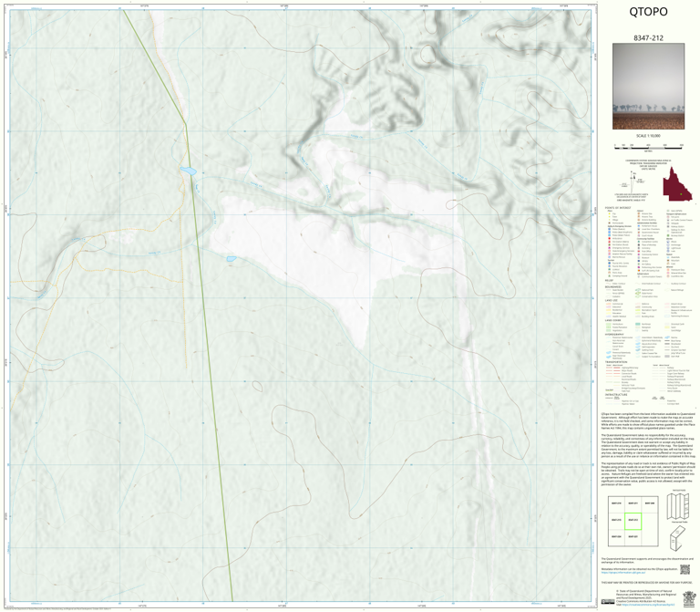Click the SCALE 1:10,000 label
This screenshot has height=612, width=700.
click(648, 136)
